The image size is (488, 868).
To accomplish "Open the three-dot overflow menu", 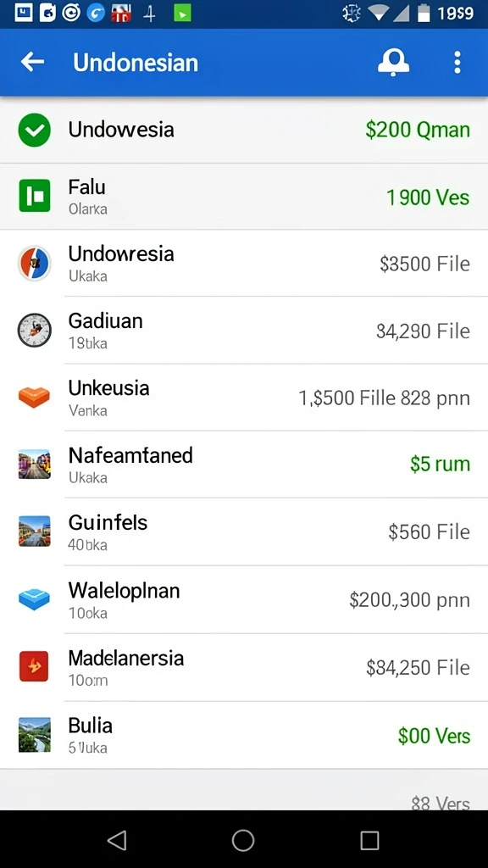I will 457,62.
